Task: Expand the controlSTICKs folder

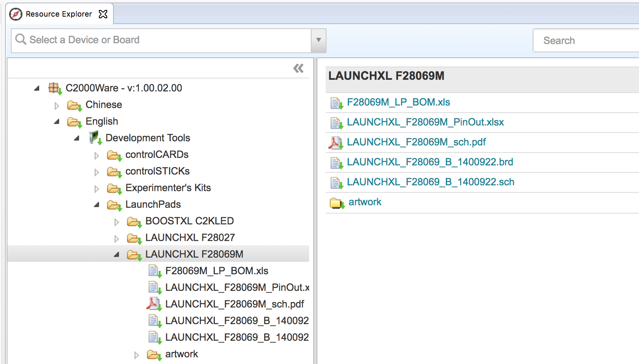Action: pos(97,172)
